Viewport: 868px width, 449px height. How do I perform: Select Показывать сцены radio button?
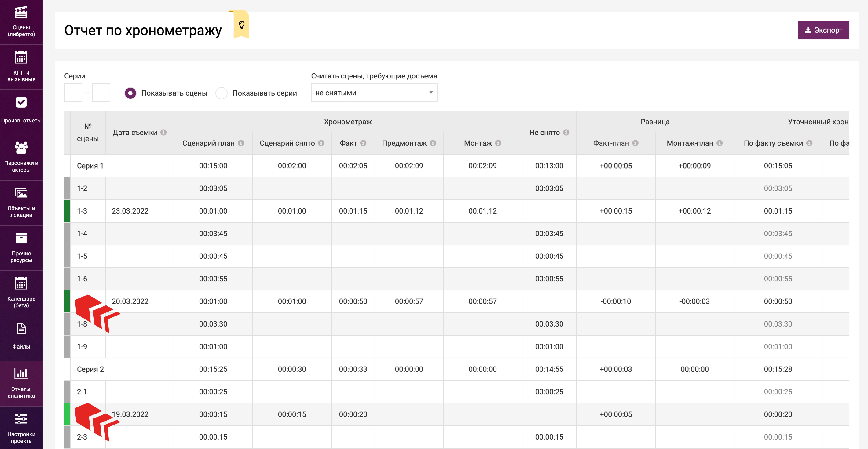130,93
